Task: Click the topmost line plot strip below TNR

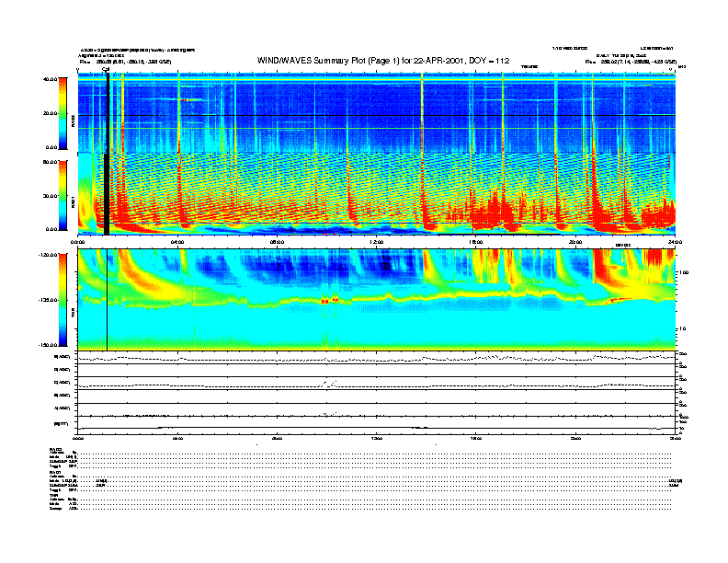Action: [x=377, y=357]
